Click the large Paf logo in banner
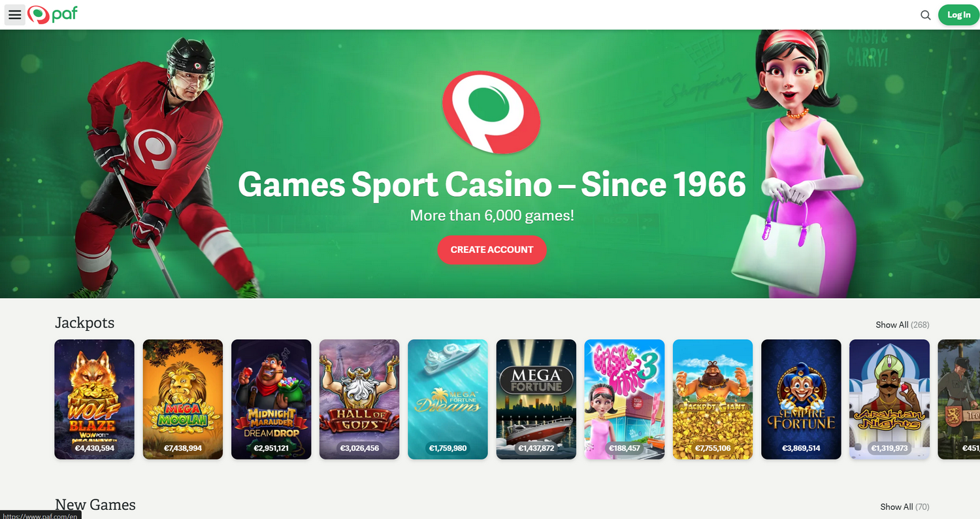Viewport: 980px width, 519px height. coord(491,112)
